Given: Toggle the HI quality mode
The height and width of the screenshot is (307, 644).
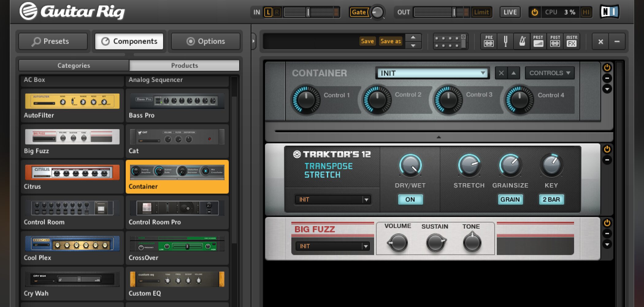Looking at the screenshot, I should point(586,12).
